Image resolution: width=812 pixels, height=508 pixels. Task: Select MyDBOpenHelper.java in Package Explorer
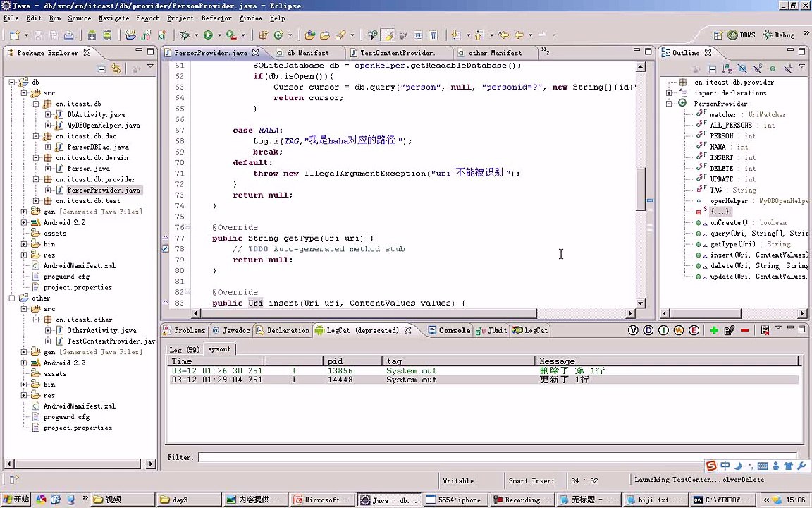(x=104, y=126)
